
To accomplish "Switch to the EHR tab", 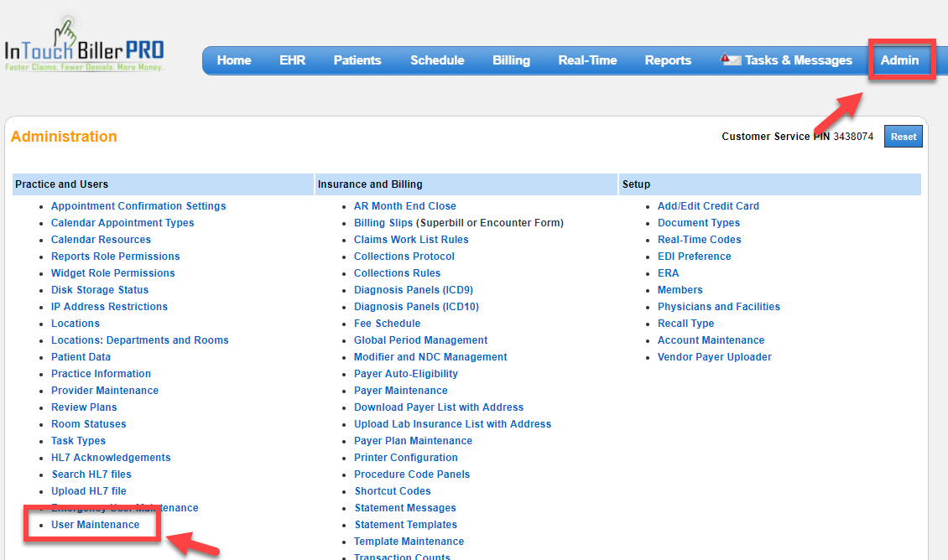I will (292, 60).
